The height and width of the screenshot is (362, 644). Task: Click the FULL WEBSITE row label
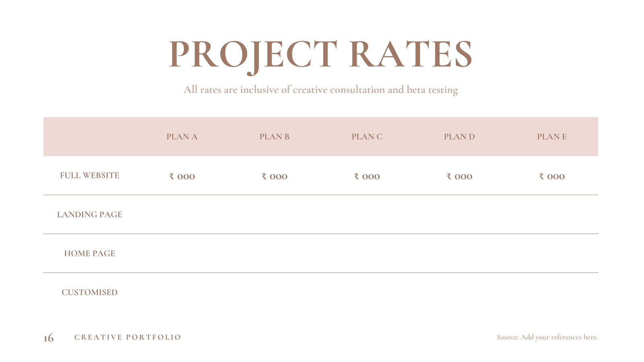pyautogui.click(x=90, y=175)
